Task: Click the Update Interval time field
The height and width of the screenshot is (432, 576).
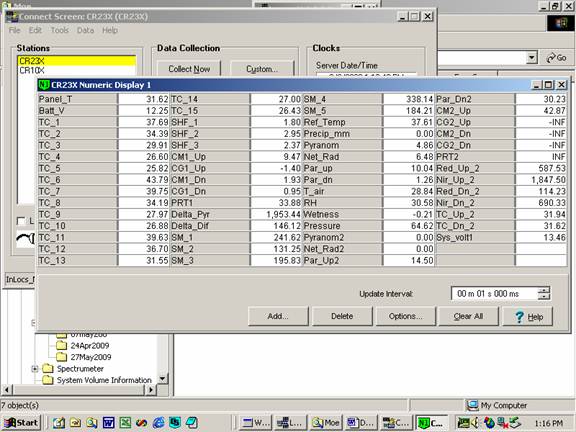Action: tap(494, 294)
